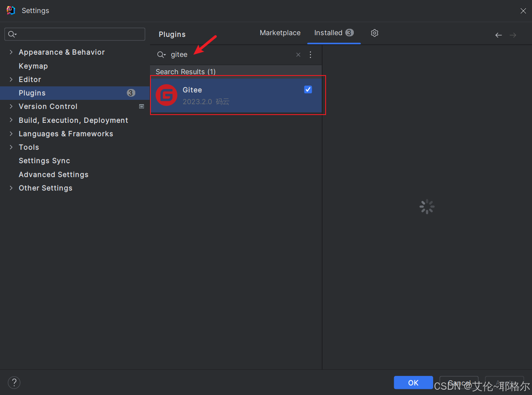
Task: Click the Search Results (1) header
Action: pos(186,72)
